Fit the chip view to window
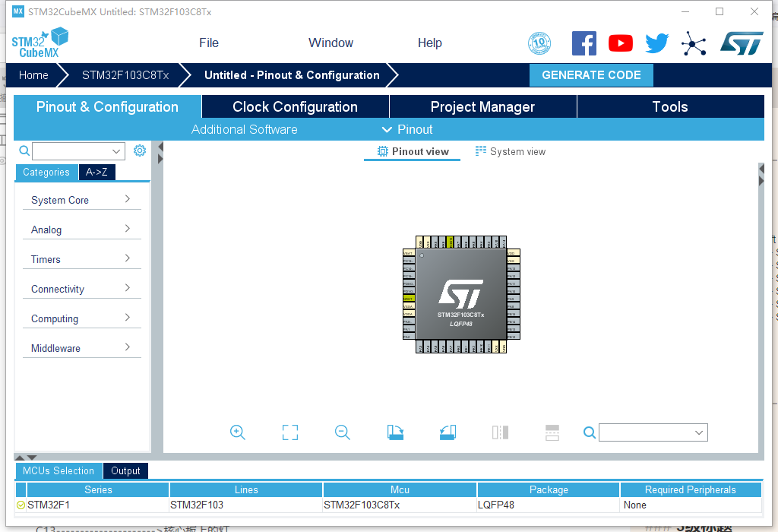 tap(289, 432)
